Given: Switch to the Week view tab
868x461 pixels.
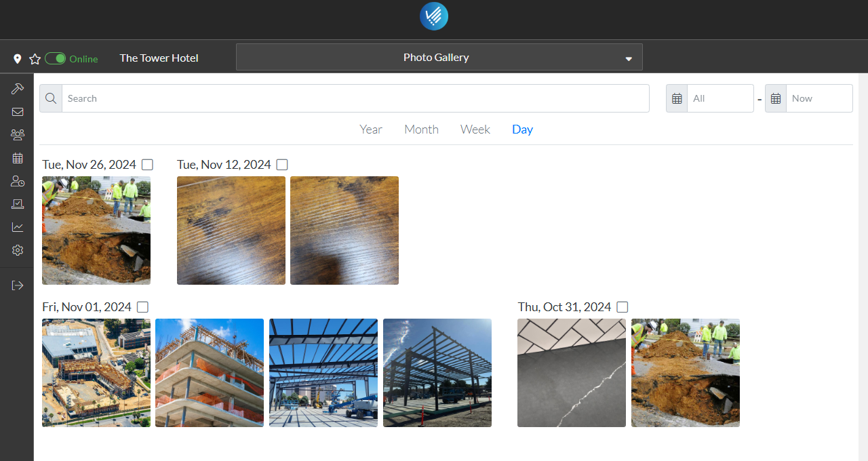Looking at the screenshot, I should point(475,129).
